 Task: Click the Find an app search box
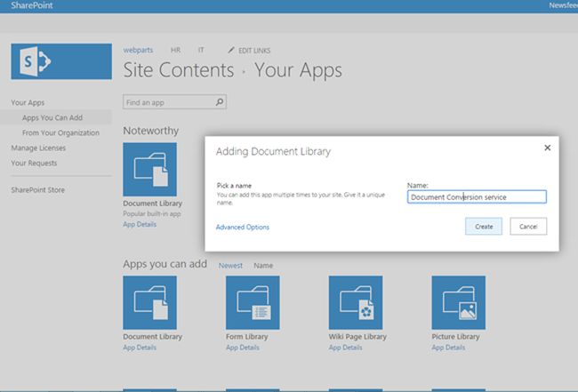pos(174,102)
